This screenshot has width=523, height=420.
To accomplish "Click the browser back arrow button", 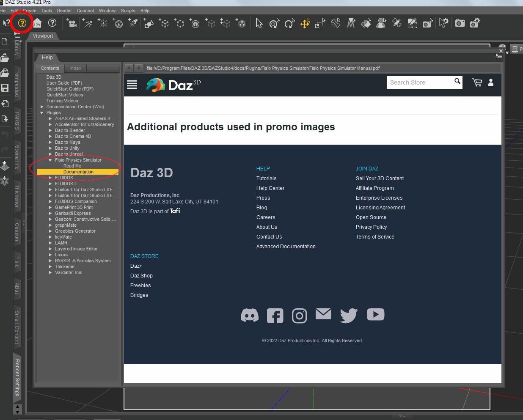I will pos(129,68).
